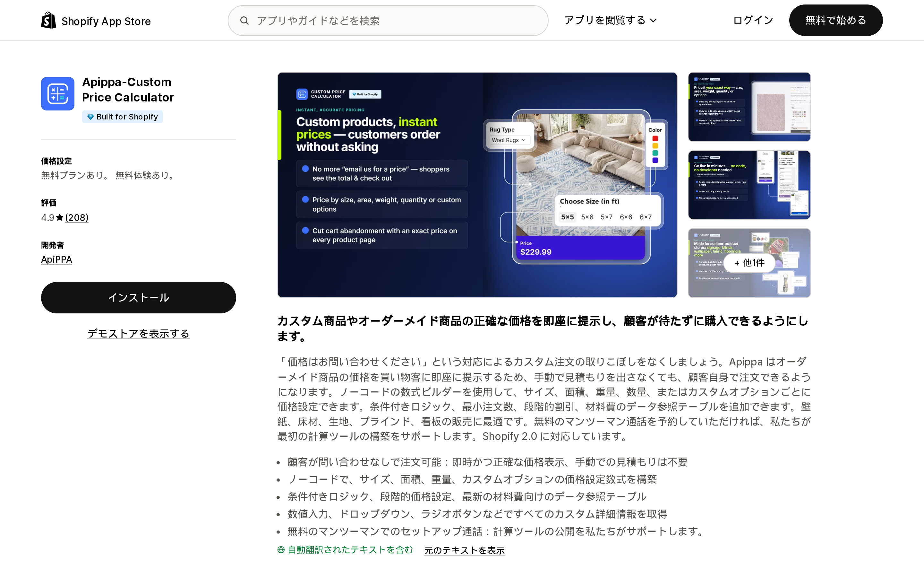
Task: Click the bullet starting '条件付きロジック、段階的価格設定'
Action: (467, 496)
